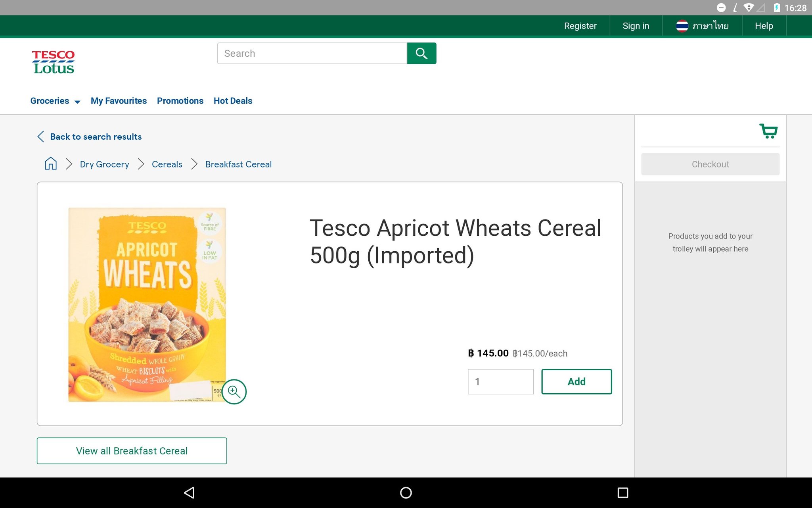
Task: Click the Tesco Lotus logo
Action: click(53, 62)
